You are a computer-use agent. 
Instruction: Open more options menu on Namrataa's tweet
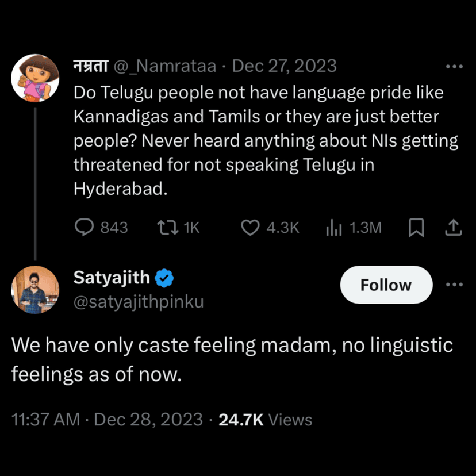[454, 67]
